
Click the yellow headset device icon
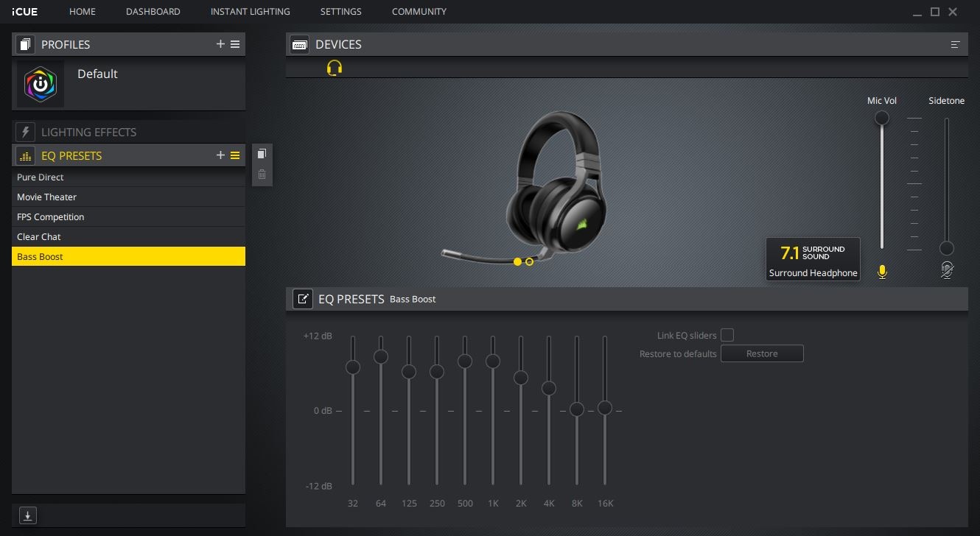pyautogui.click(x=335, y=68)
